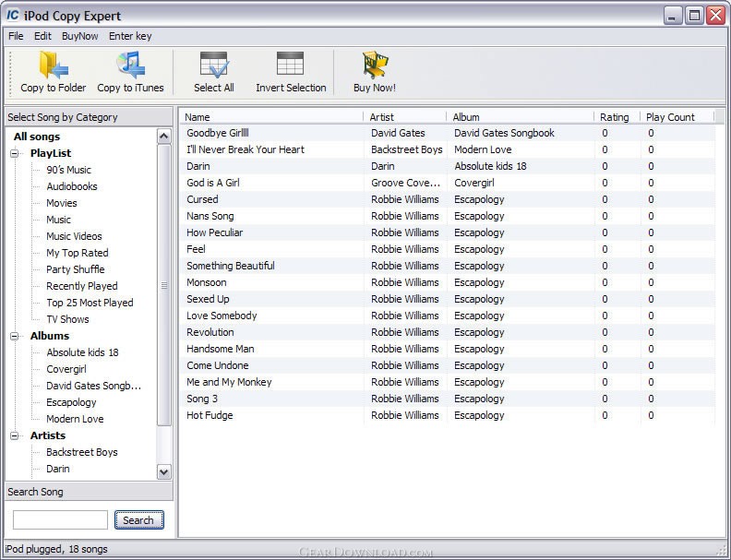Select the Absolute kids 18 album

click(x=82, y=352)
